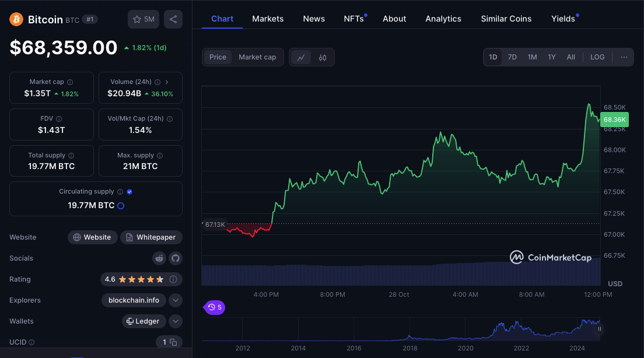
Task: Switch to the Markets tab
Action: (x=268, y=19)
